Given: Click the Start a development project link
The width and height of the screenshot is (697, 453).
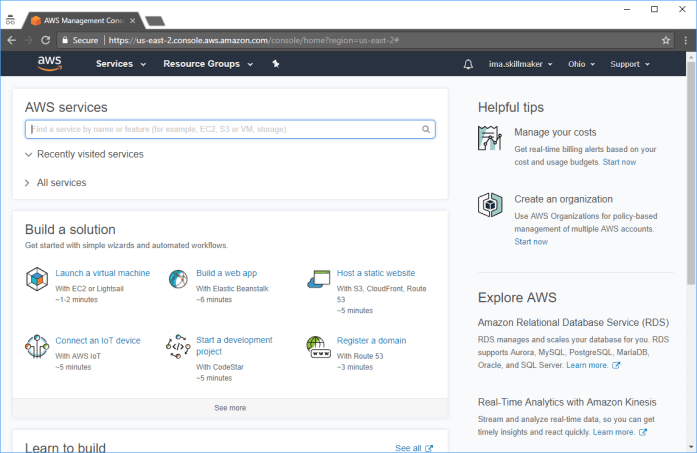Looking at the screenshot, I should coord(234,346).
